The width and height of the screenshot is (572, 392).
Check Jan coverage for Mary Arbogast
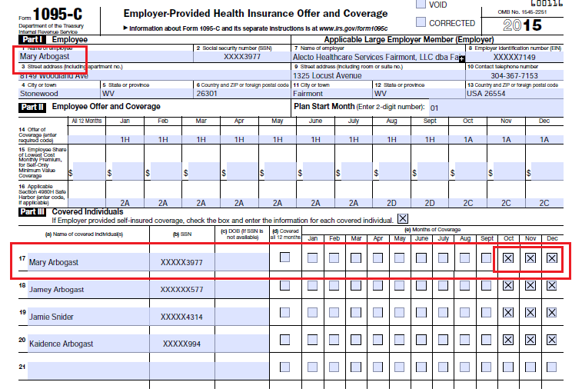312,258
